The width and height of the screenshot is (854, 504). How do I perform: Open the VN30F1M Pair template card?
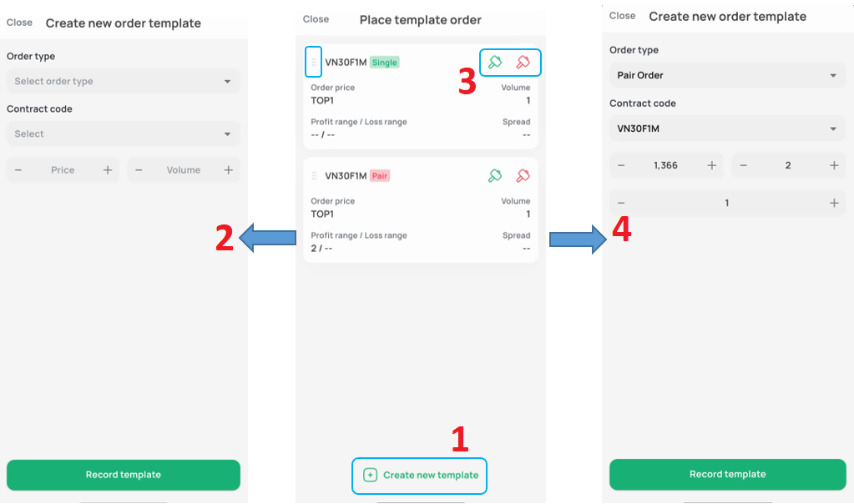point(421,210)
